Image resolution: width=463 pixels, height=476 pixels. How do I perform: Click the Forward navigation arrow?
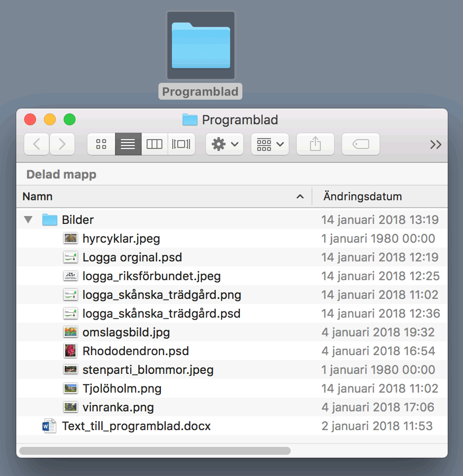62,144
